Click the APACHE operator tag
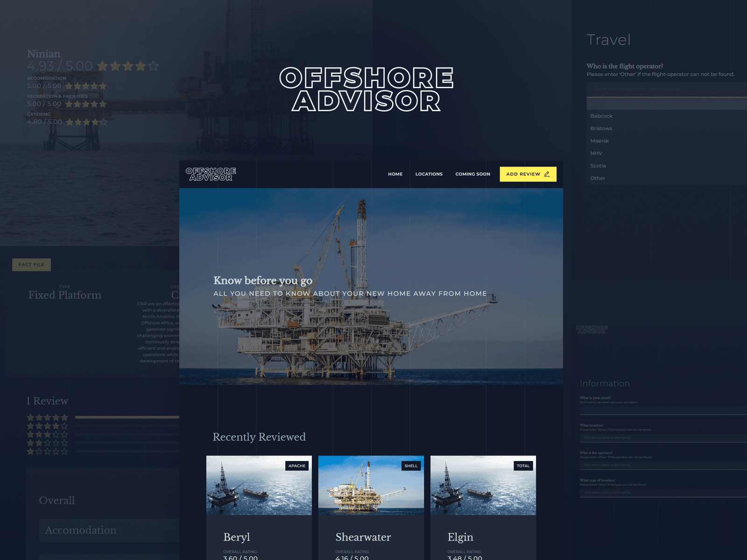Image resolution: width=747 pixels, height=560 pixels. pyautogui.click(x=297, y=466)
